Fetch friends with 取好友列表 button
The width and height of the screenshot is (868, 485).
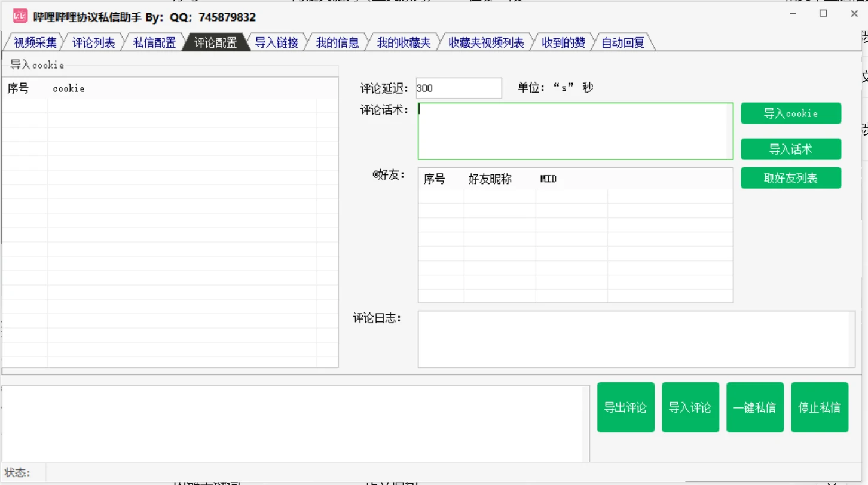[x=791, y=178]
